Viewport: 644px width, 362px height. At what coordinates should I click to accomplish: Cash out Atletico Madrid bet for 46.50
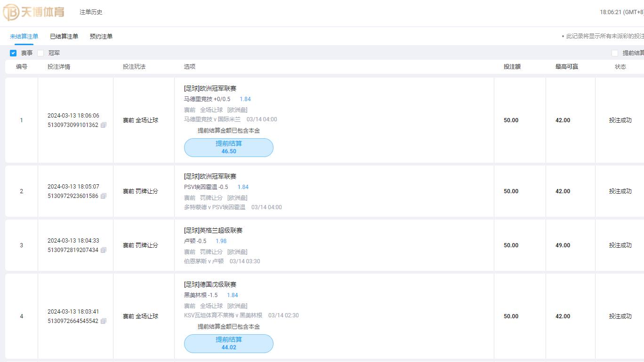229,148
